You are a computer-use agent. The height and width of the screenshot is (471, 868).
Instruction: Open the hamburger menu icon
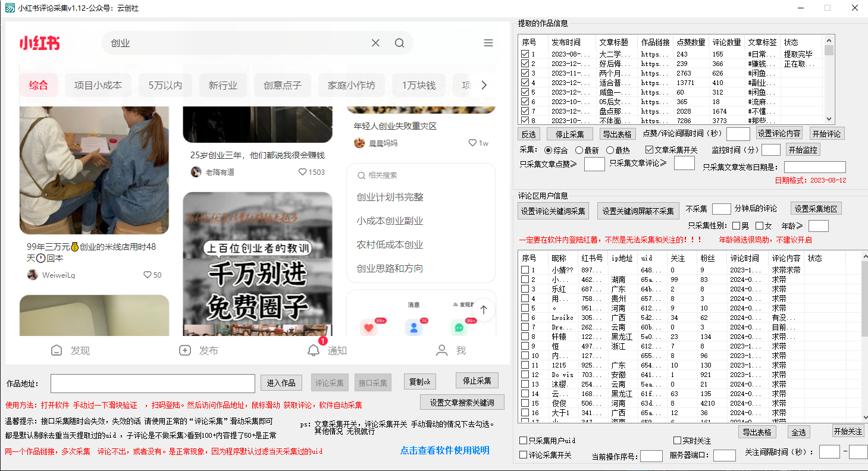click(488, 43)
